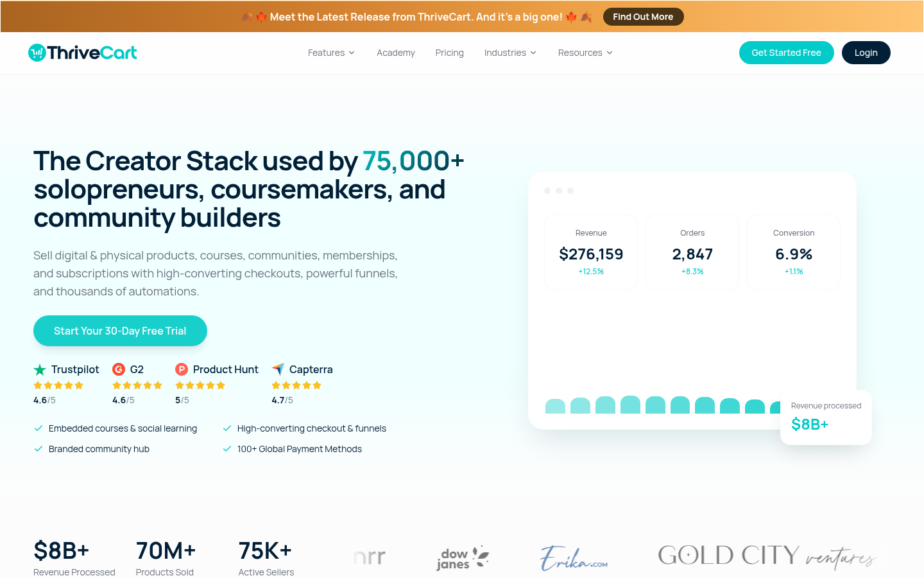Viewport: 924px width, 578px height.
Task: Click the Find Out More button
Action: pyautogui.click(x=643, y=17)
